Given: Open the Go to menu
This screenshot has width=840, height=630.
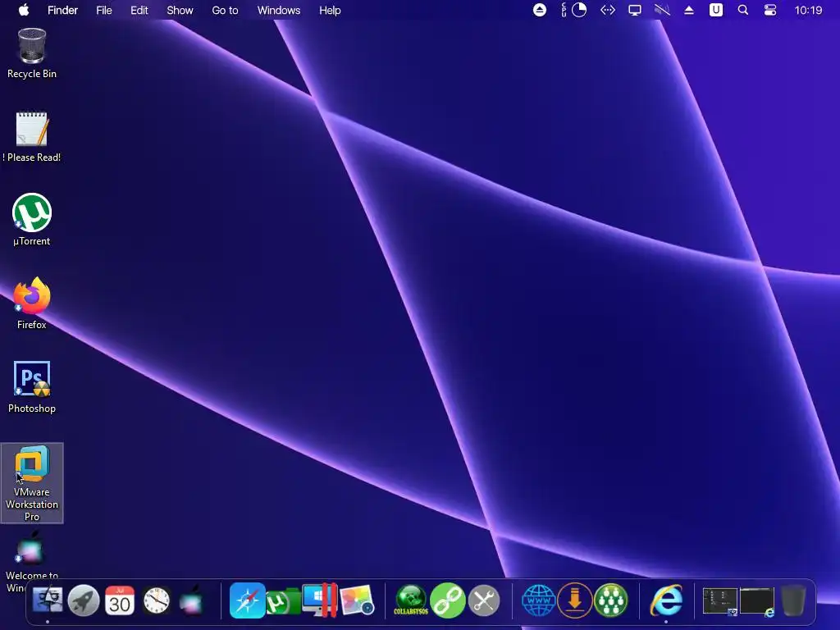Looking at the screenshot, I should click(x=225, y=10).
